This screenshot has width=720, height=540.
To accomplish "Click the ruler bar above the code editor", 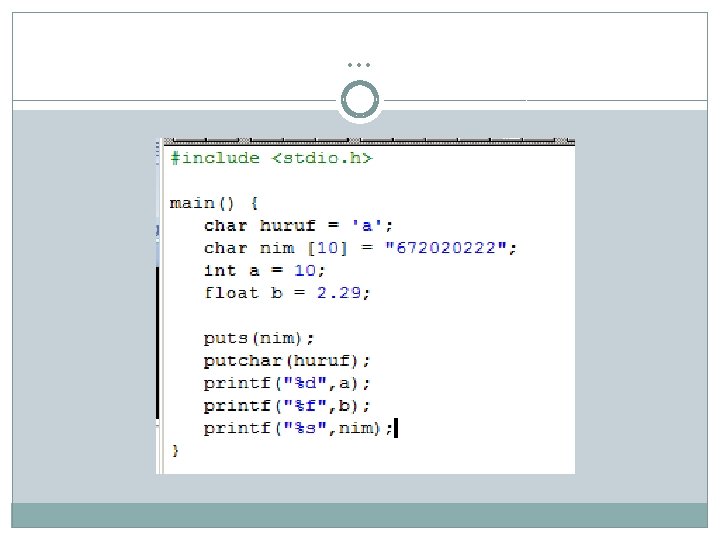I will click(369, 141).
